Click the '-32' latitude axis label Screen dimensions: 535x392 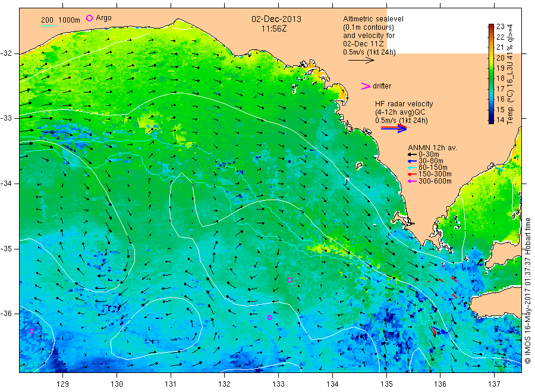(6, 53)
